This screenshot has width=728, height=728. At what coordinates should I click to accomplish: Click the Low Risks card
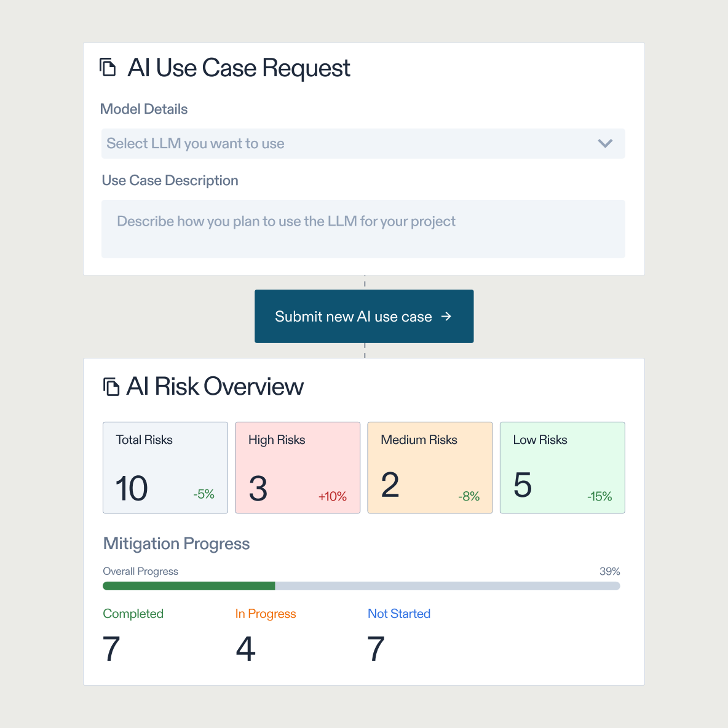pos(562,467)
